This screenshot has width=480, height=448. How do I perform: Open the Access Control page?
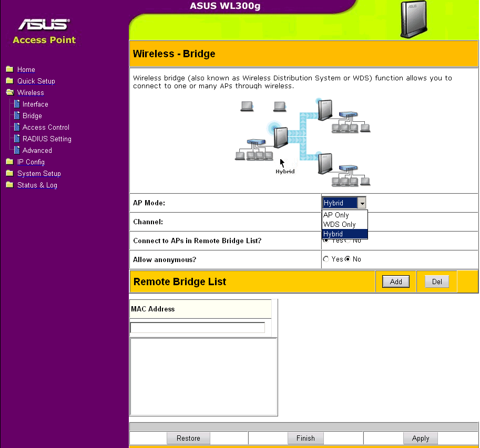tap(46, 127)
